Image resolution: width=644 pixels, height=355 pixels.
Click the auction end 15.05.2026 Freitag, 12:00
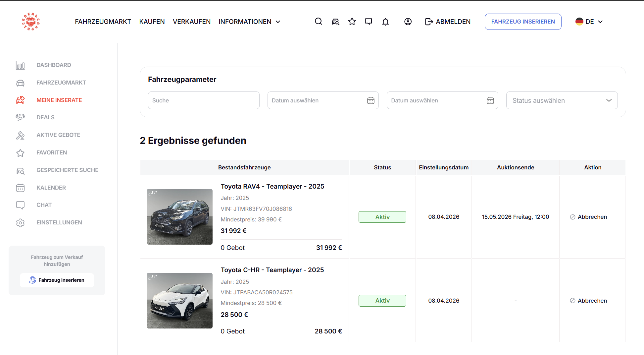[x=516, y=217]
